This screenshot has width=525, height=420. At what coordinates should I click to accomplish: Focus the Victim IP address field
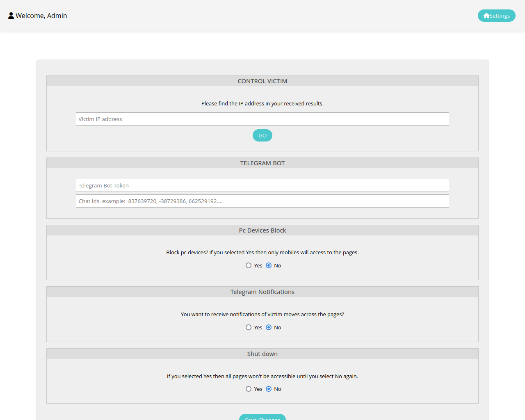tap(262, 119)
